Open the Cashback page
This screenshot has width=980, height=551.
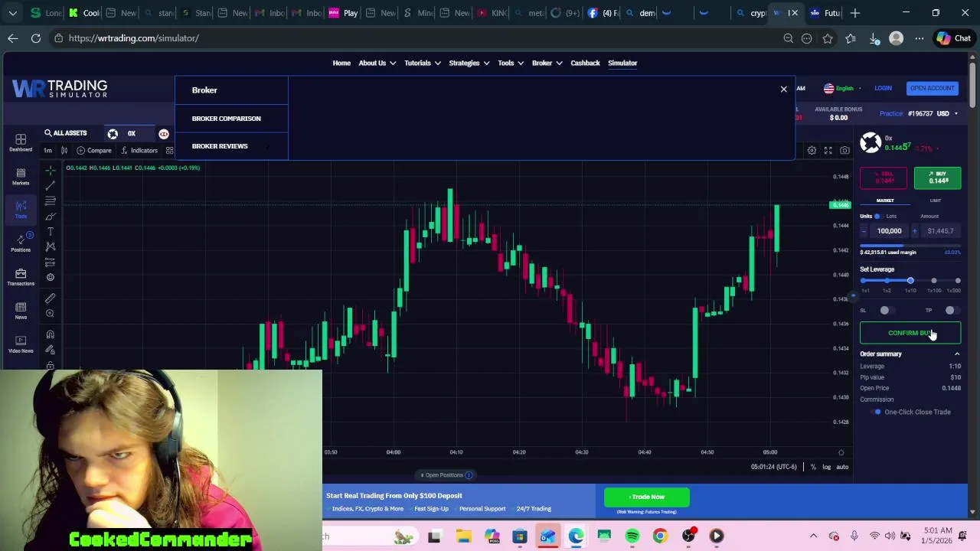pos(585,63)
